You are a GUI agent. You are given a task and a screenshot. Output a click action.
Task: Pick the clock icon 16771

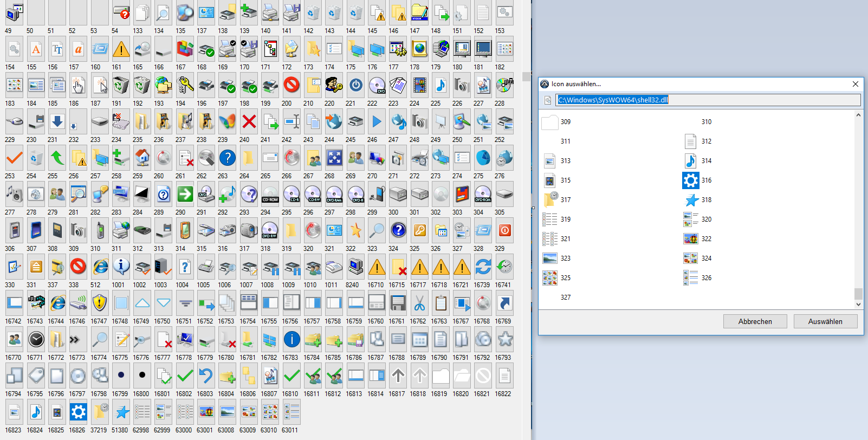36,339
